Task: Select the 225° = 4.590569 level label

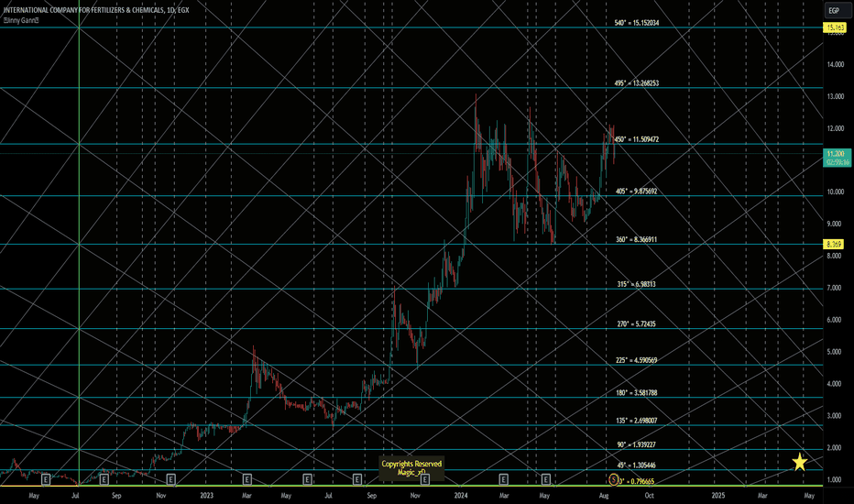Action: click(x=636, y=360)
